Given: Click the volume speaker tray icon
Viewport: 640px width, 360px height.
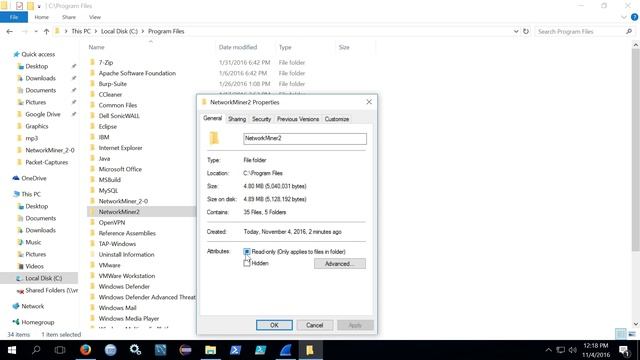Looking at the screenshot, I should pos(573,350).
